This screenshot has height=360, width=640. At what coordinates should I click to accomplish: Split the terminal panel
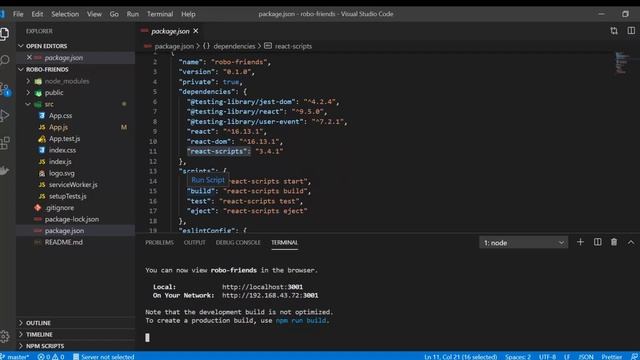pos(598,242)
